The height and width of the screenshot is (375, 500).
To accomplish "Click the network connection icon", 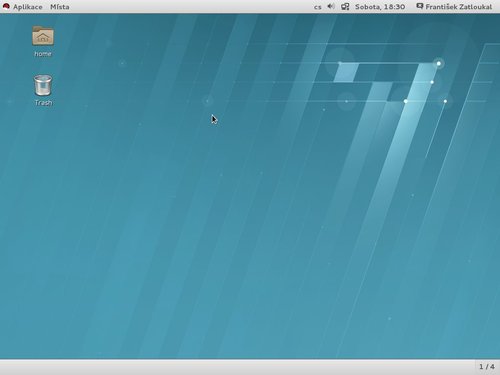I will tap(345, 6).
